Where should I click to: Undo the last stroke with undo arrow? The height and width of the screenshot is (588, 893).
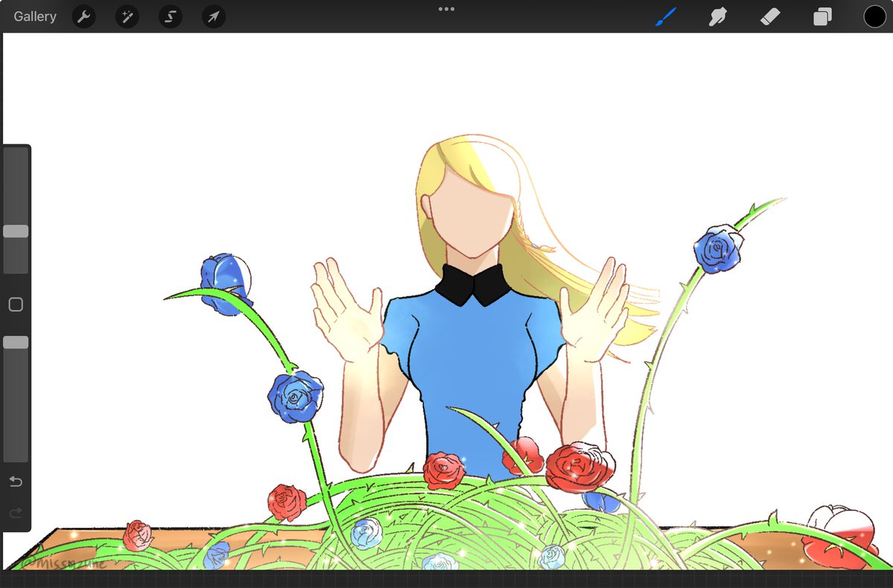pyautogui.click(x=16, y=482)
